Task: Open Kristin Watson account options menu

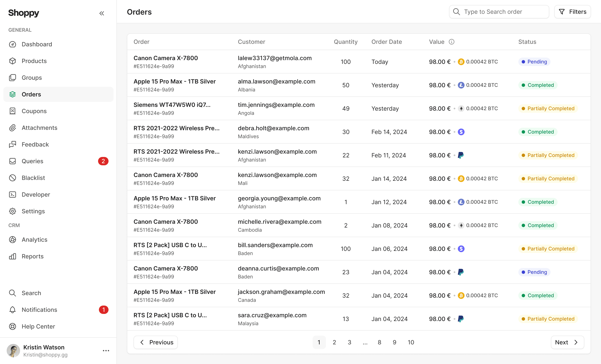Action: click(106, 351)
